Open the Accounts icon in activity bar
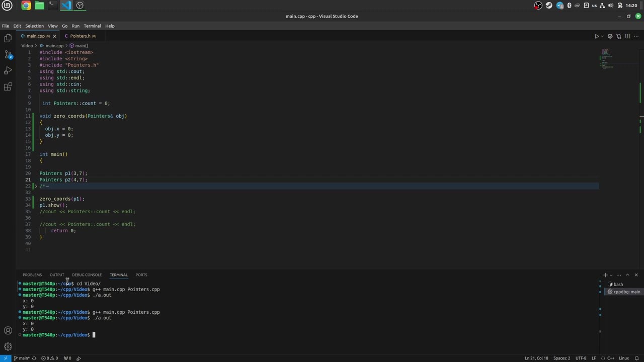This screenshot has height=362, width=644. (x=8, y=330)
